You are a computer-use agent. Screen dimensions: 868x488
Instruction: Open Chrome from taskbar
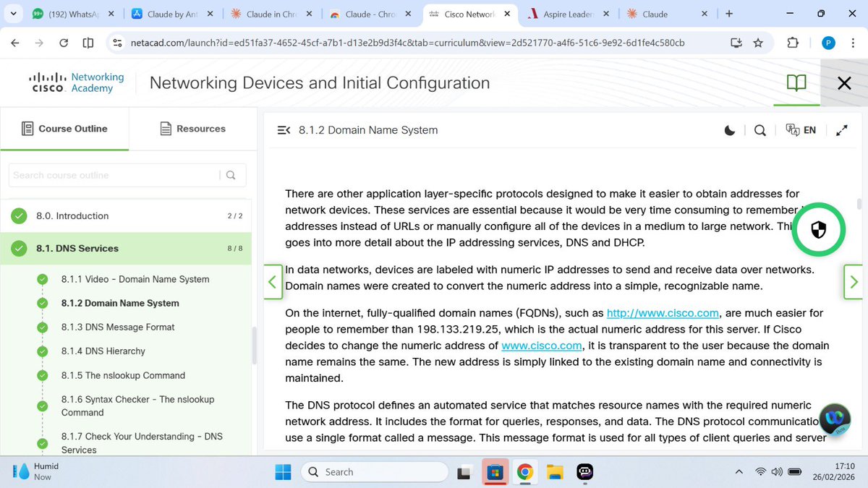pyautogui.click(x=525, y=472)
